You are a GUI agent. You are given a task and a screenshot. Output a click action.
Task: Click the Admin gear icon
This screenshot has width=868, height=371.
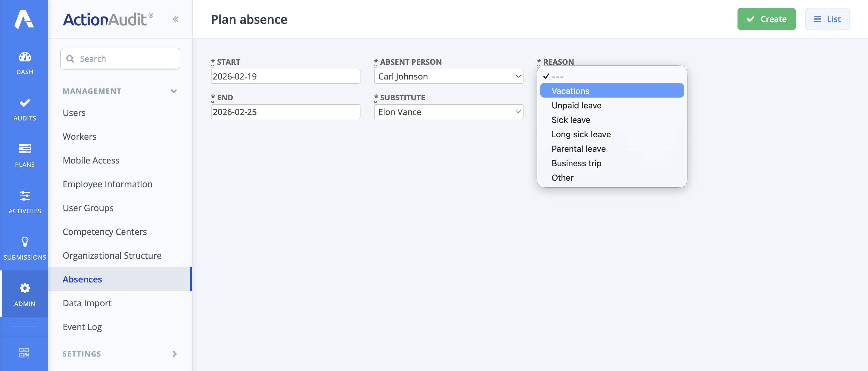(25, 288)
